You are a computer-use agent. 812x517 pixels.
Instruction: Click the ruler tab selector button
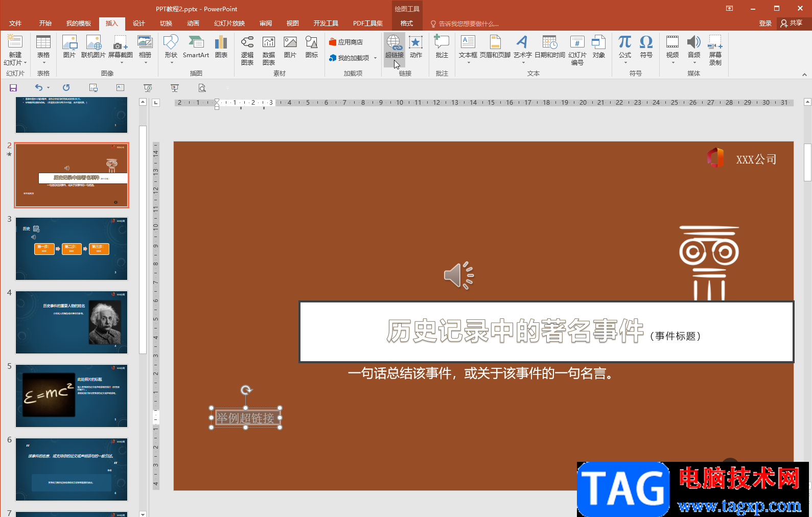coord(156,103)
